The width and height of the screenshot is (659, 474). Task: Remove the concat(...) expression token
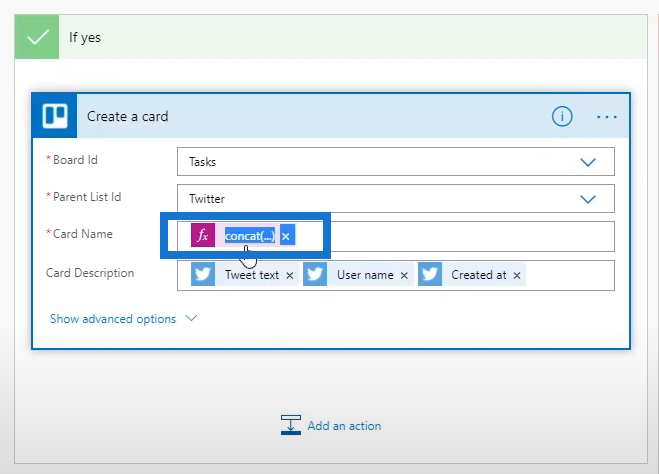(x=286, y=236)
